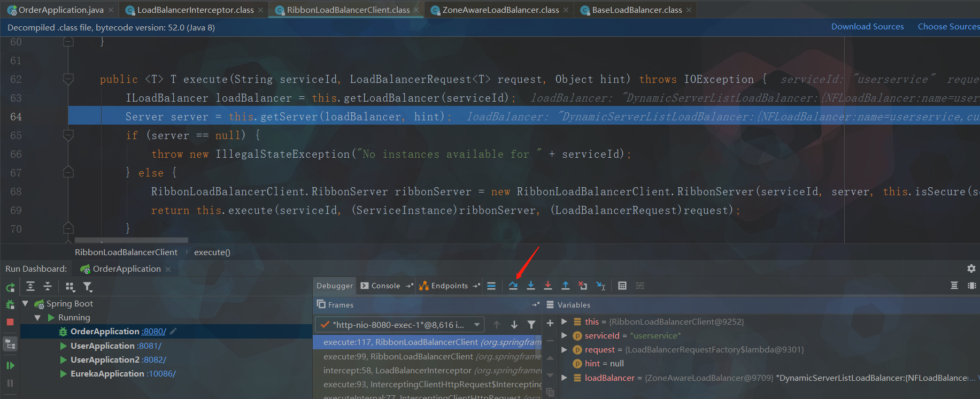Toggle fold marker at line 67

coord(68,172)
